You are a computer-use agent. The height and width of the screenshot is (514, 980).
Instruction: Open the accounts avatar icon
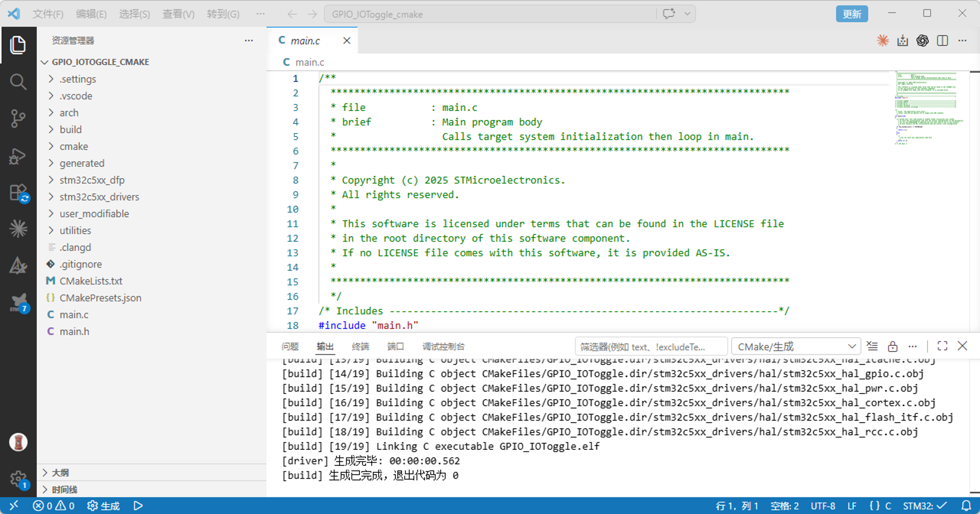click(18, 442)
